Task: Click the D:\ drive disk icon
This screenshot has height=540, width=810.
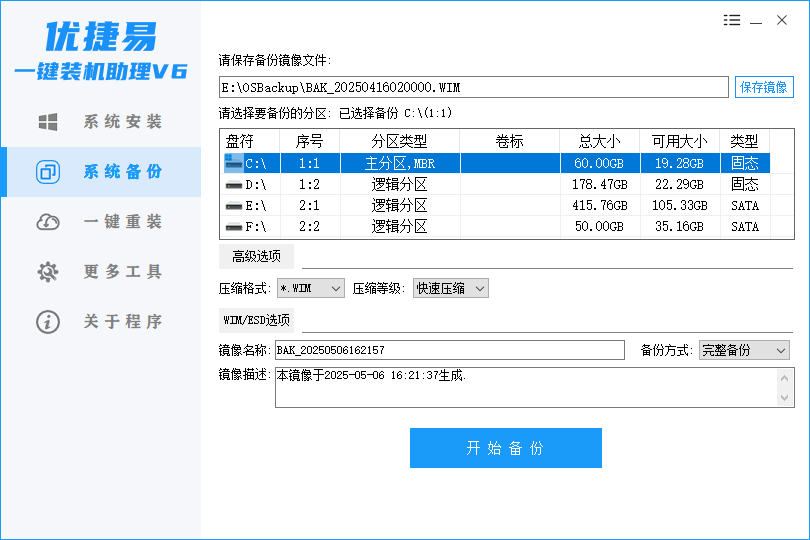Action: pyautogui.click(x=233, y=185)
